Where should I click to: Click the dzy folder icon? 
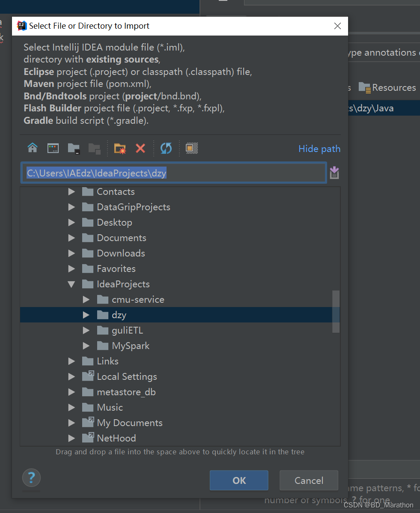[x=103, y=315]
